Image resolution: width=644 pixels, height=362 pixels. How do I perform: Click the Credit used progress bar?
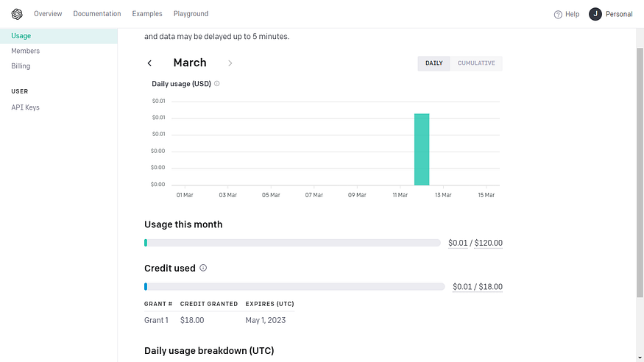pos(294,287)
